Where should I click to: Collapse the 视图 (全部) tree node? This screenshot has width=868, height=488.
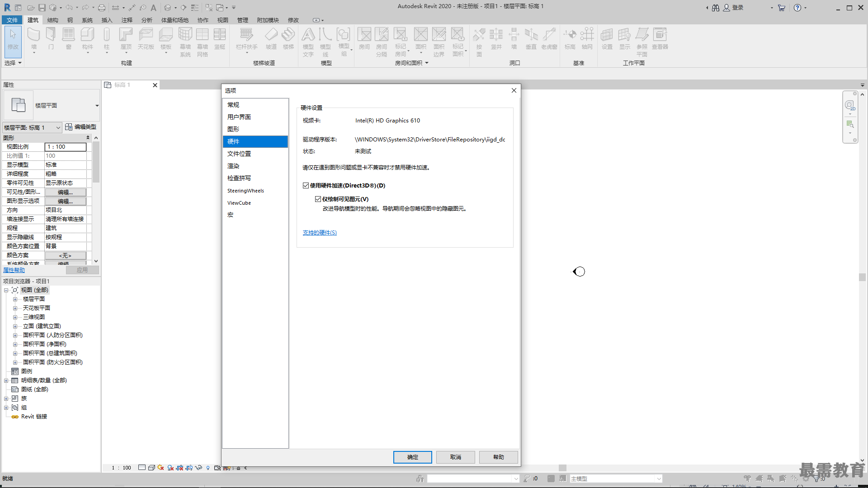[x=6, y=290]
